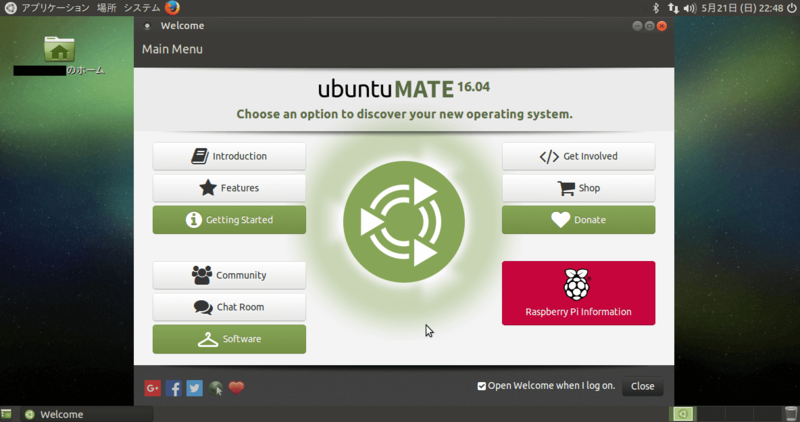Open the network connections indicator
The height and width of the screenshot is (422, 800).
[x=672, y=8]
